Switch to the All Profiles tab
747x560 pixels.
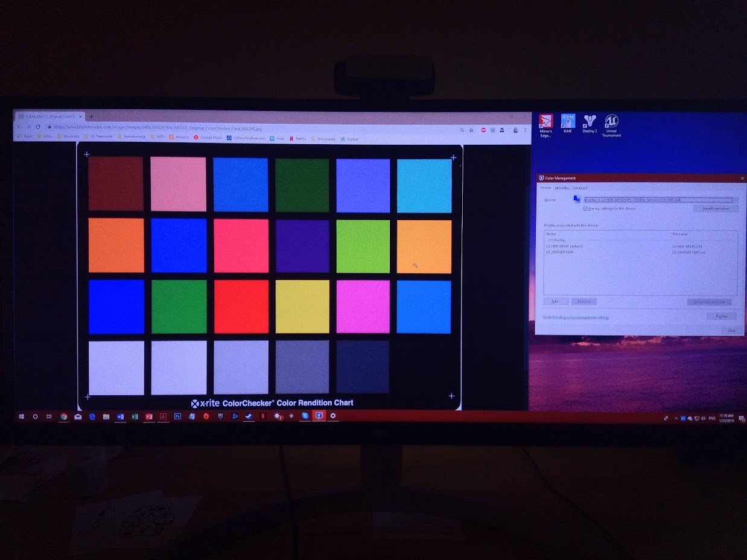[562, 188]
